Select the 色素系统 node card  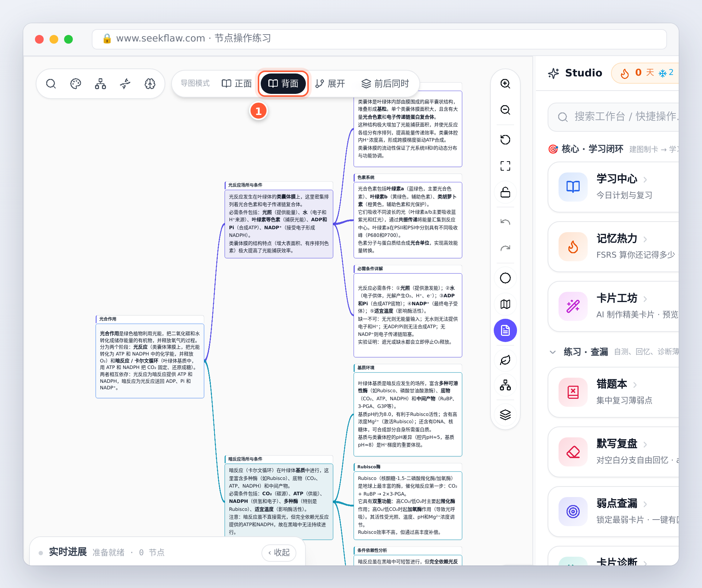pos(408,216)
